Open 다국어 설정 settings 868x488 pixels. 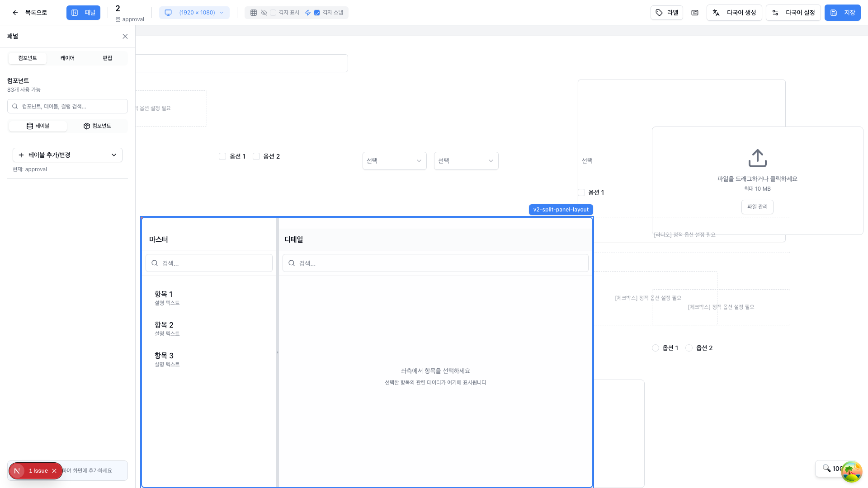(x=793, y=13)
